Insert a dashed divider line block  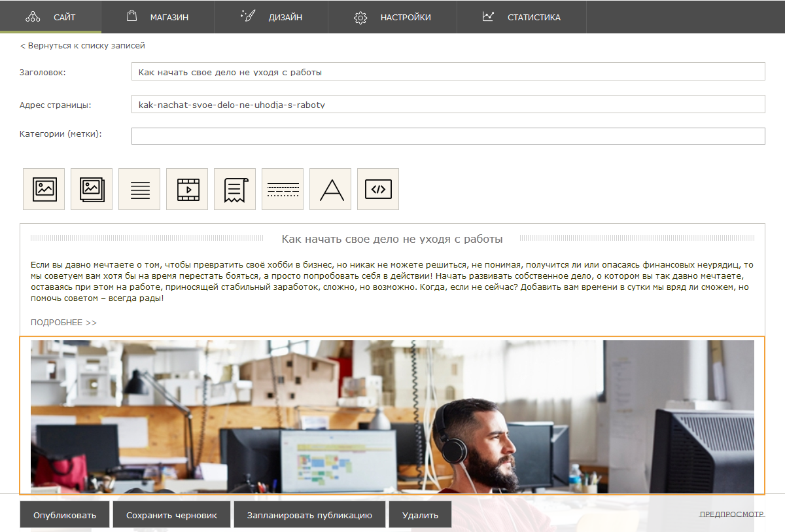(x=283, y=189)
